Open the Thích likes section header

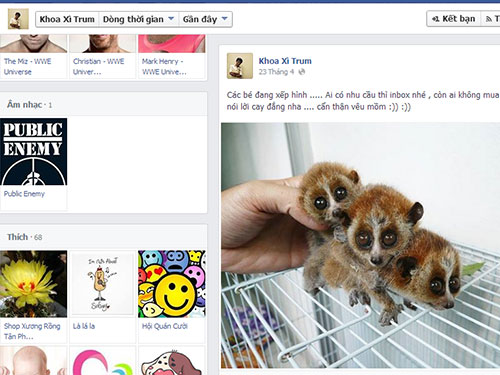click(x=18, y=237)
